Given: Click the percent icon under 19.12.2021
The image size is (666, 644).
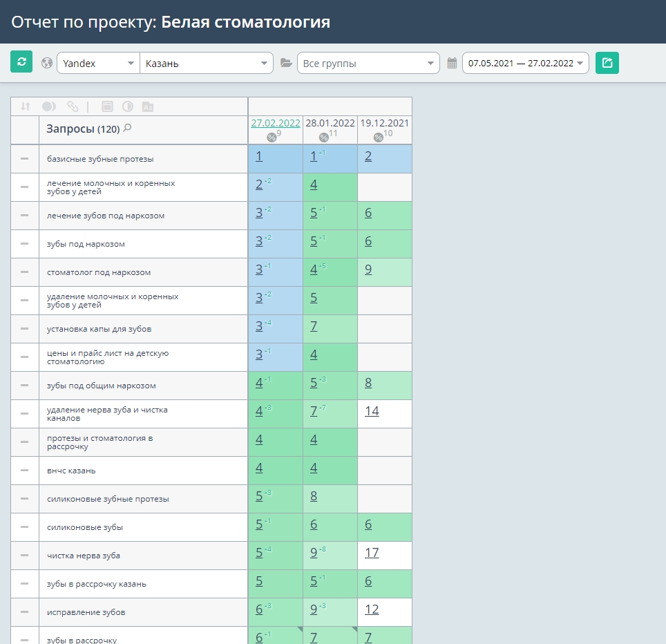Looking at the screenshot, I should [378, 138].
